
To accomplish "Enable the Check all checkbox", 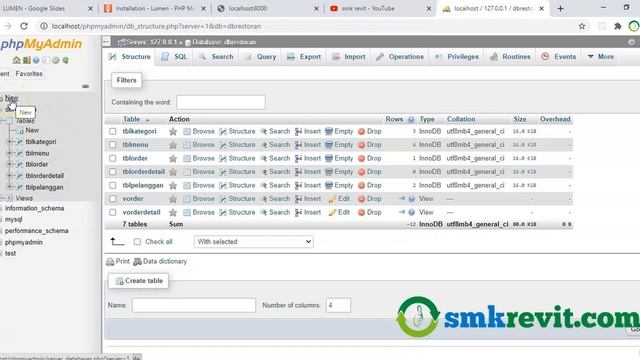I will [x=137, y=242].
